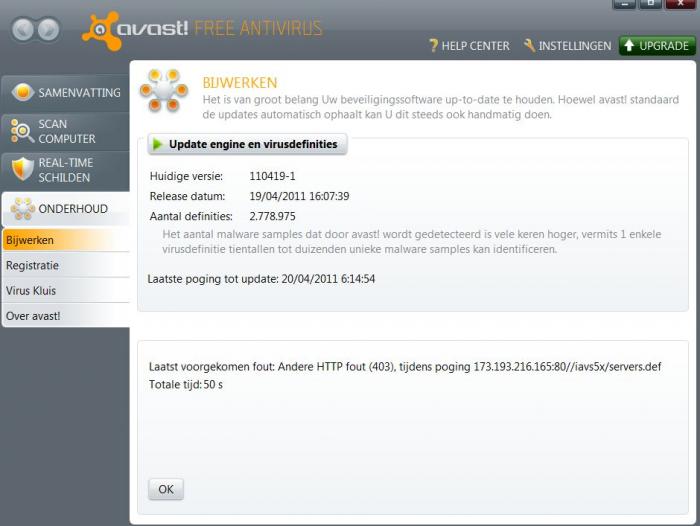
Task: Open the REAL-TIME SCHILDEN section
Action: [x=65, y=170]
